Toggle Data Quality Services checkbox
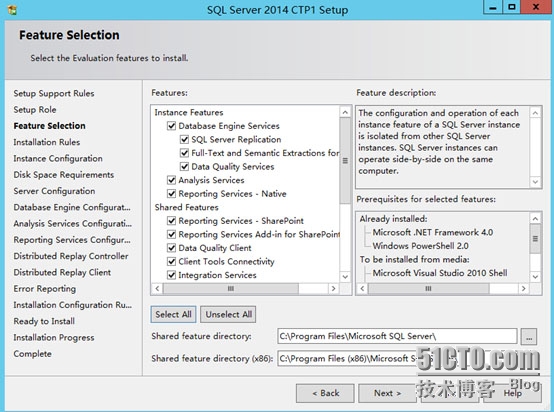Image resolution: width=554 pixels, height=412 pixels. click(184, 166)
